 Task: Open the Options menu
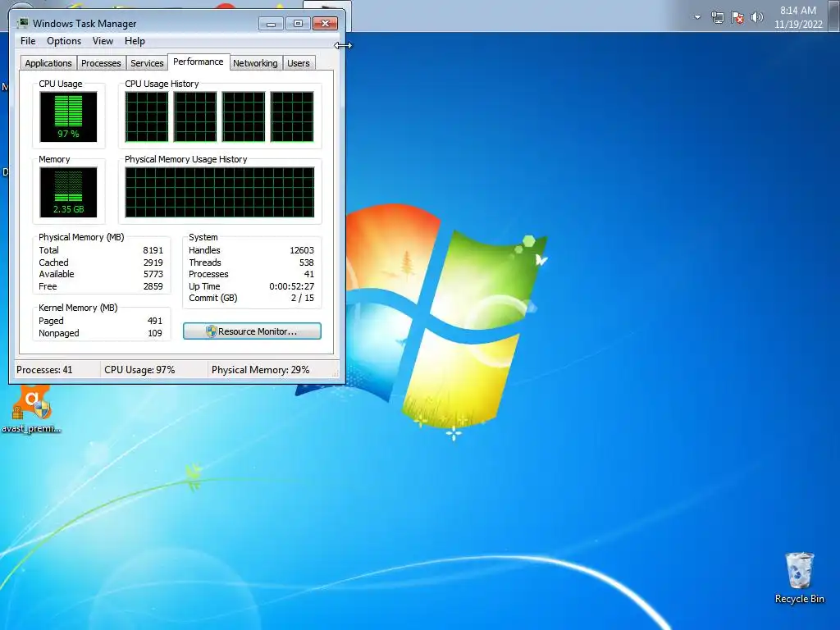(x=64, y=41)
